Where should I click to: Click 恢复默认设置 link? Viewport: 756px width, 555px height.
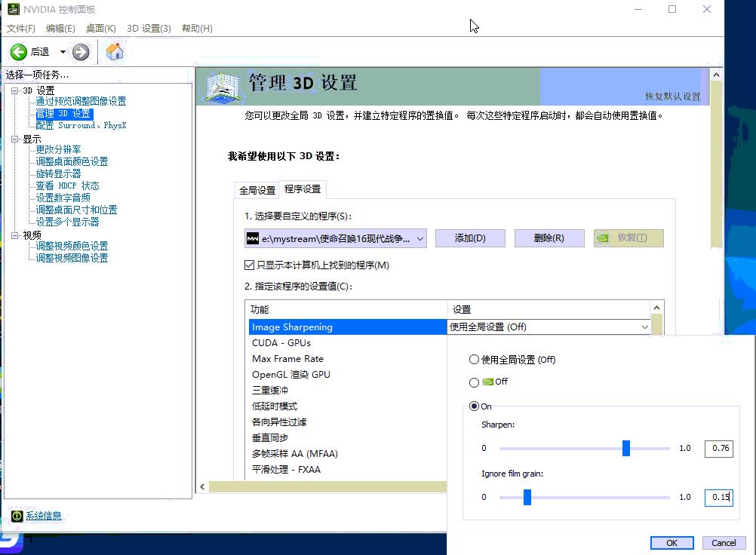672,97
